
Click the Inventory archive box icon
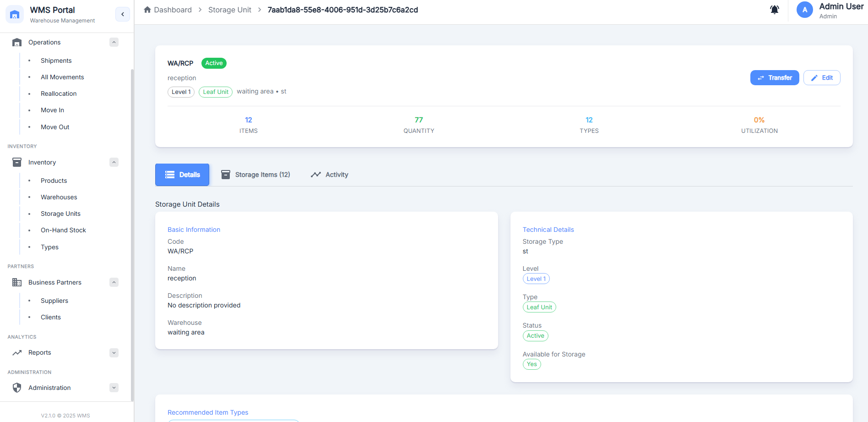tap(17, 162)
